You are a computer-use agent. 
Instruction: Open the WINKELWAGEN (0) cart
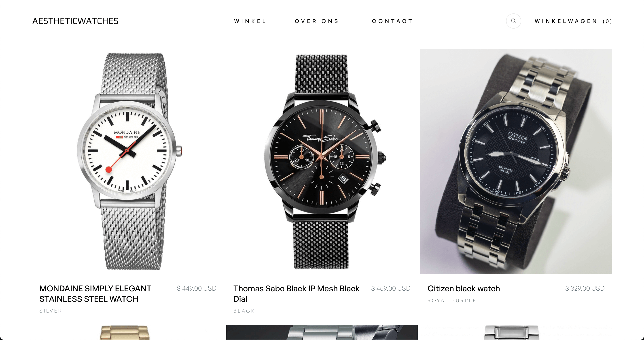coord(573,21)
